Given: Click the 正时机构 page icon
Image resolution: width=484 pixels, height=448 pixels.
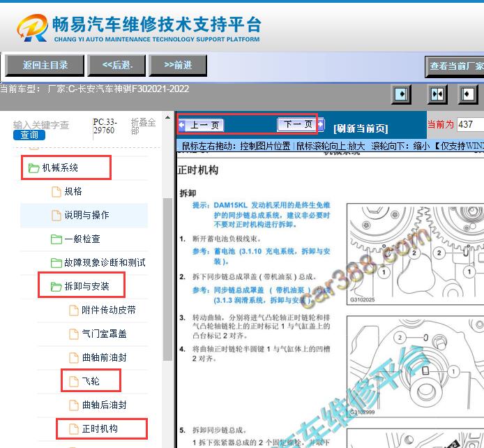Looking at the screenshot, I should (74, 429).
